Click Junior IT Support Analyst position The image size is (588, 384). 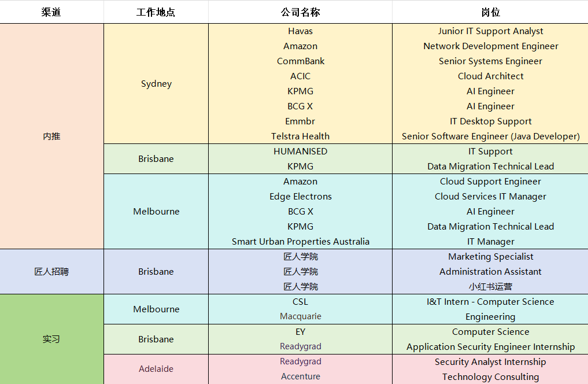coord(490,31)
